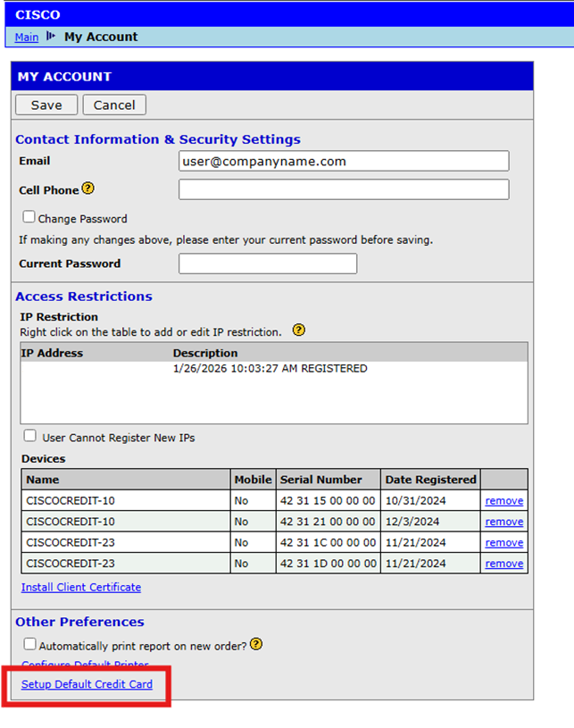Remove device with serial 42 31 1C

point(504,543)
